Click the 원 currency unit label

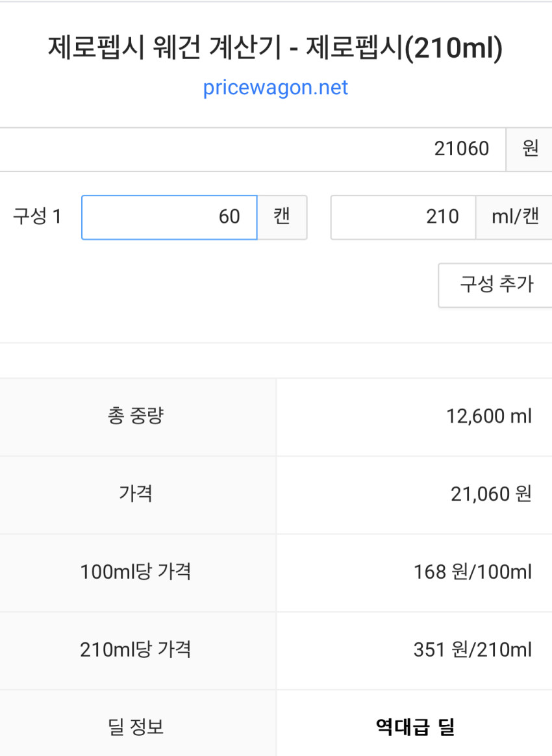pyautogui.click(x=529, y=149)
